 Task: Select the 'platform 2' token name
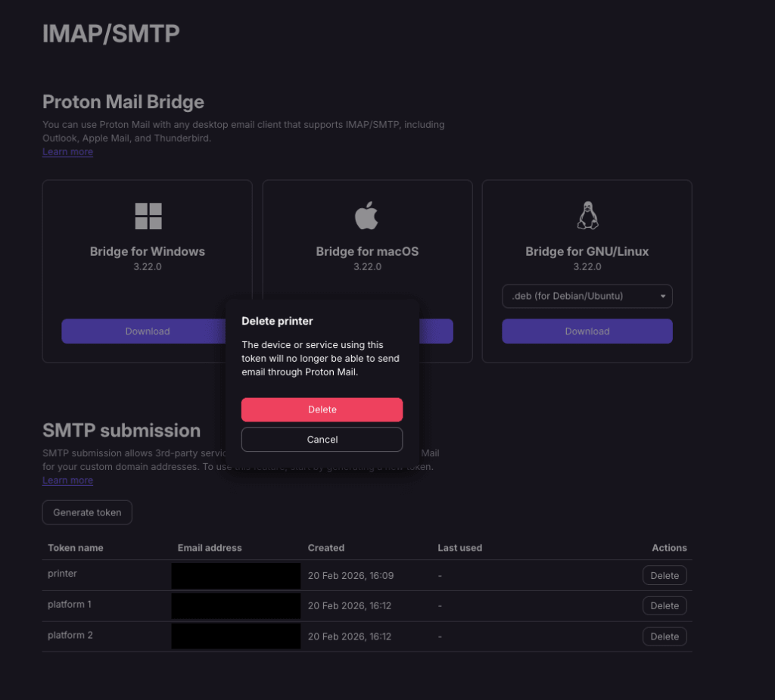(x=70, y=635)
